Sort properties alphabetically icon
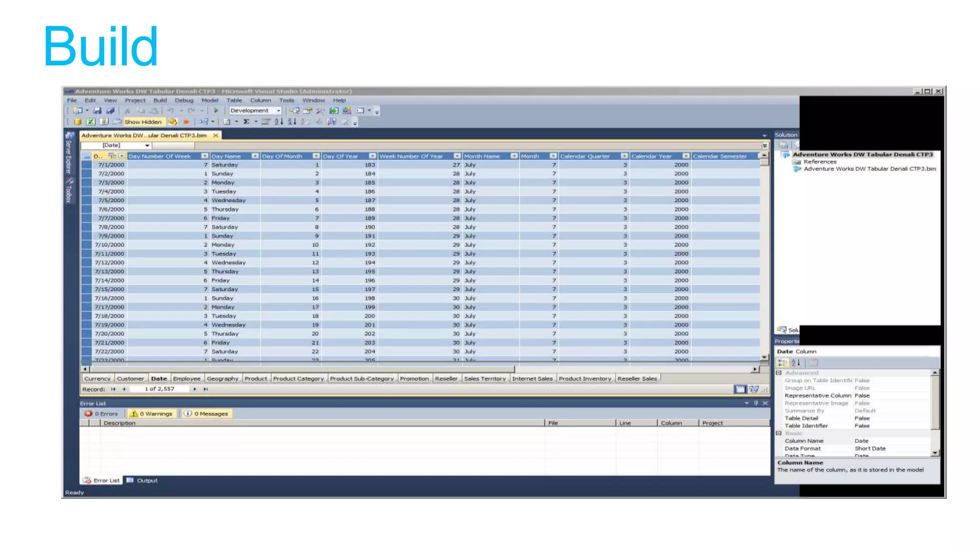 tap(796, 363)
